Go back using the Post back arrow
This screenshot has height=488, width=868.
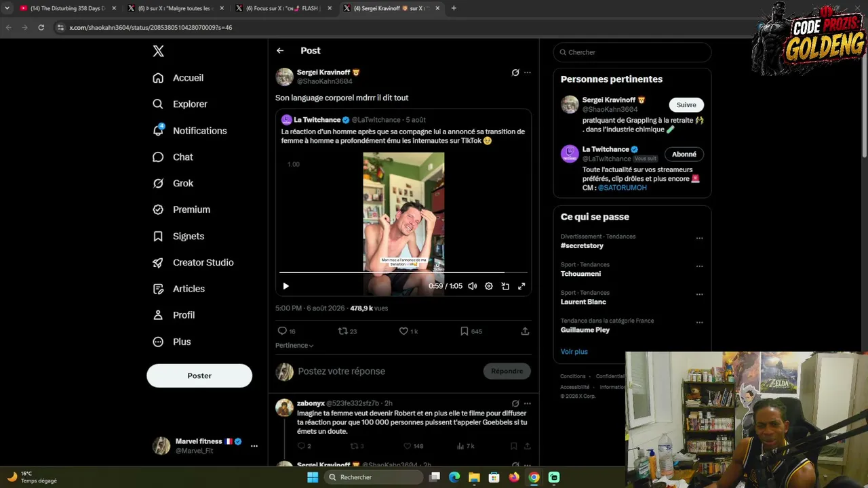pos(280,51)
